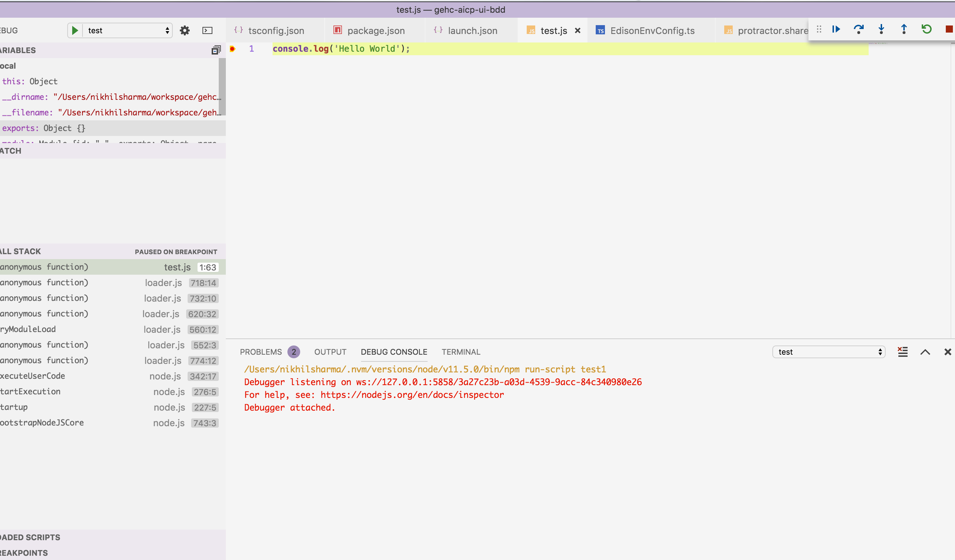This screenshot has width=955, height=560.
Task: Clear the Debug Console output
Action: [x=903, y=352]
